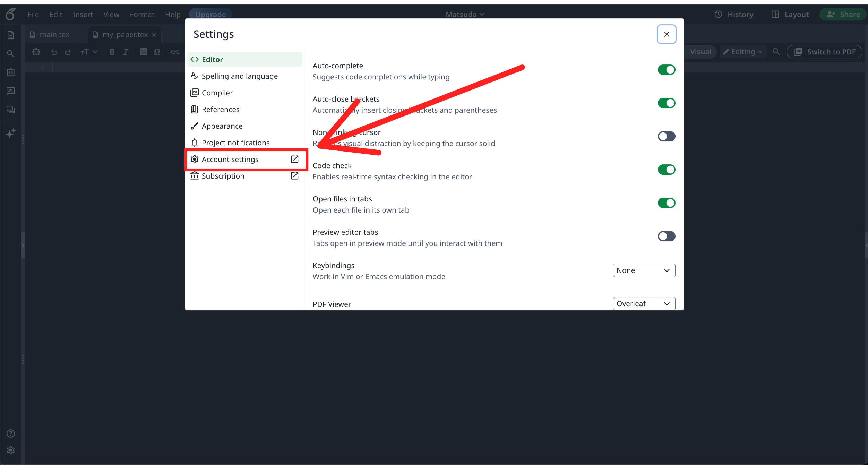Open Subscription external link
The height and width of the screenshot is (465, 868).
(244, 176)
